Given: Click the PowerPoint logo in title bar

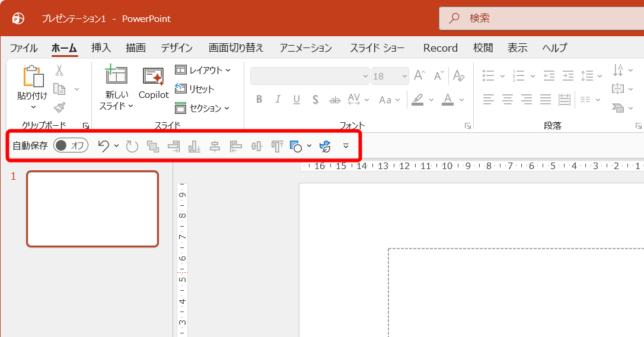Looking at the screenshot, I should tap(18, 18).
